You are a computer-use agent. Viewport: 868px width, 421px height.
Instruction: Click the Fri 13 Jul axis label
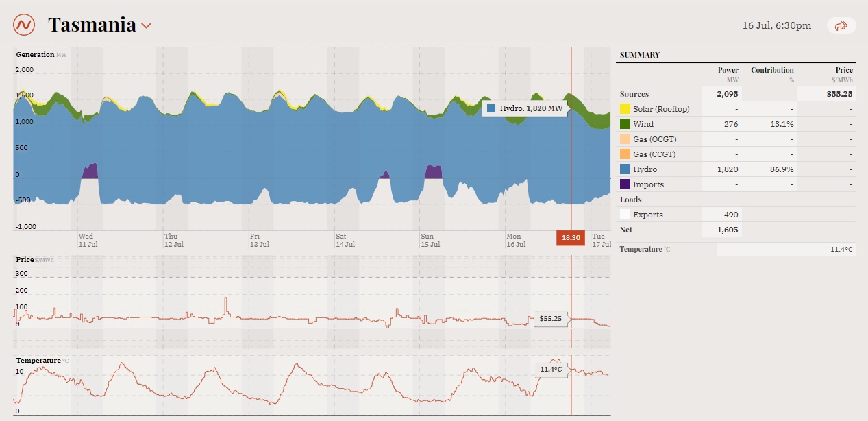coord(259,240)
